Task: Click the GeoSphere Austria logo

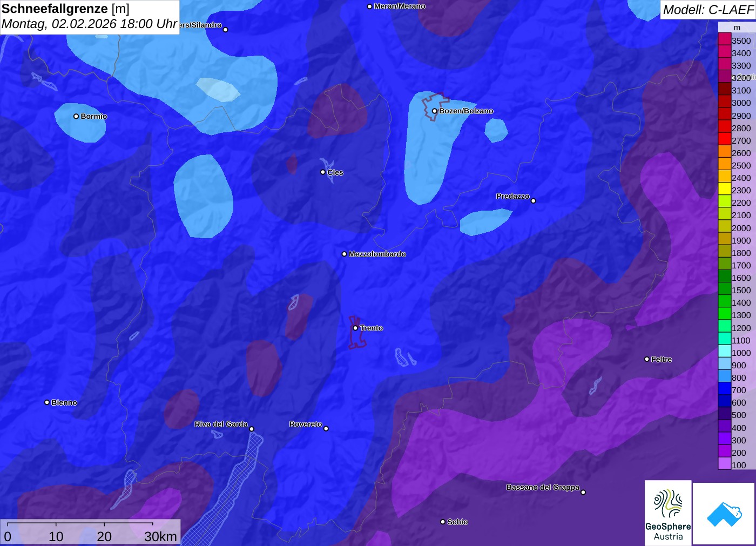Action: [668, 513]
